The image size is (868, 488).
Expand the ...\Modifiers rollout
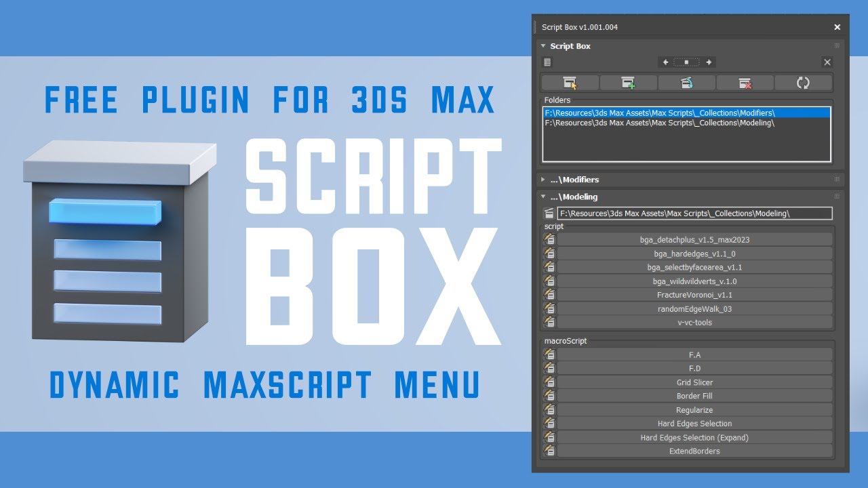click(x=544, y=180)
